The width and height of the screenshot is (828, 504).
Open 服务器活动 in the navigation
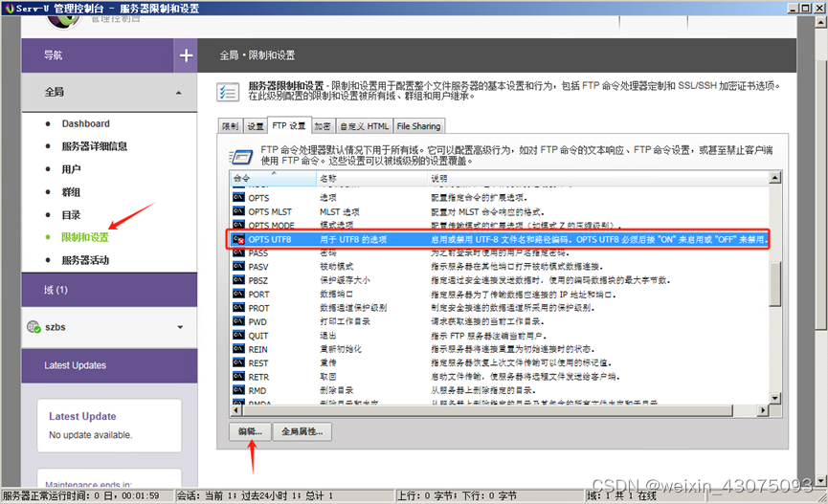[85, 260]
